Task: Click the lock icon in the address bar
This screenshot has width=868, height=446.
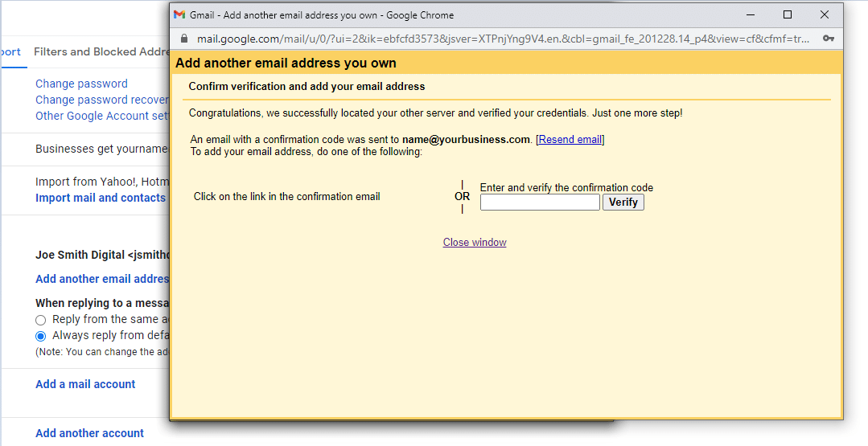Action: coord(184,39)
